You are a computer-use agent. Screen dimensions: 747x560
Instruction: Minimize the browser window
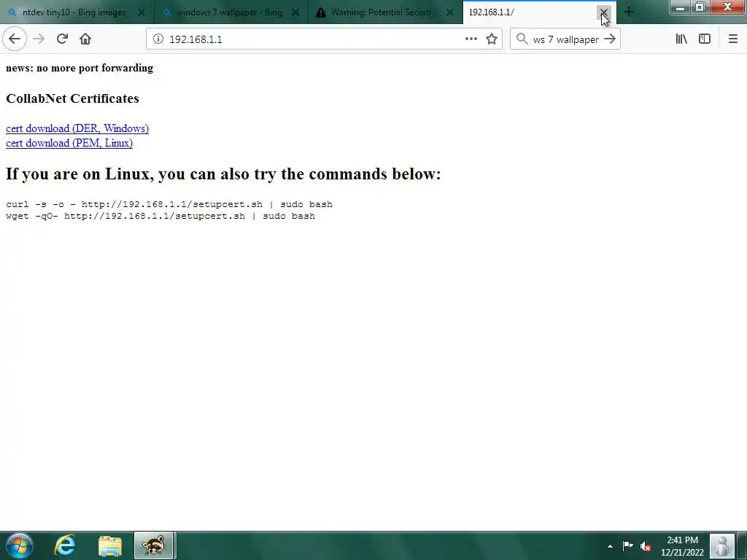coord(680,7)
